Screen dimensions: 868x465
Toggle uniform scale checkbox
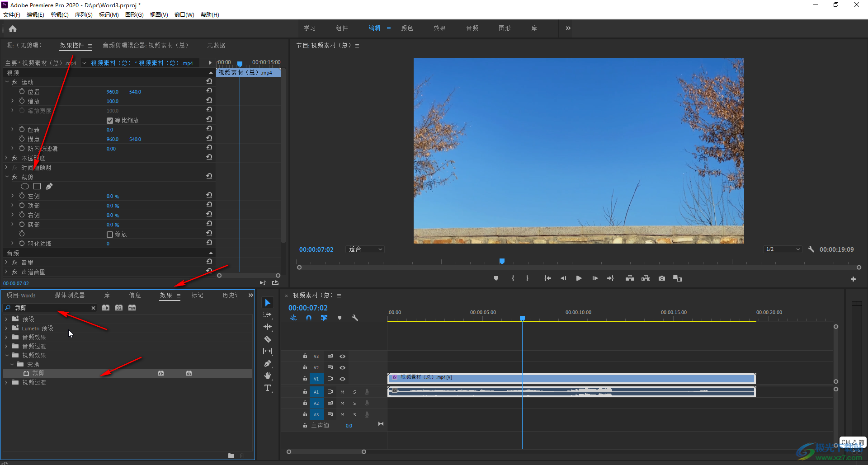coord(110,121)
